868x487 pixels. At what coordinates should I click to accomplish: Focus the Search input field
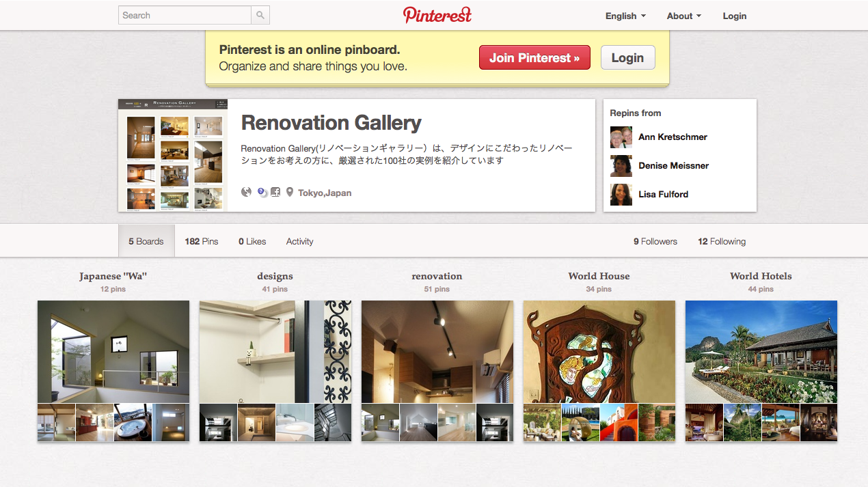point(185,15)
